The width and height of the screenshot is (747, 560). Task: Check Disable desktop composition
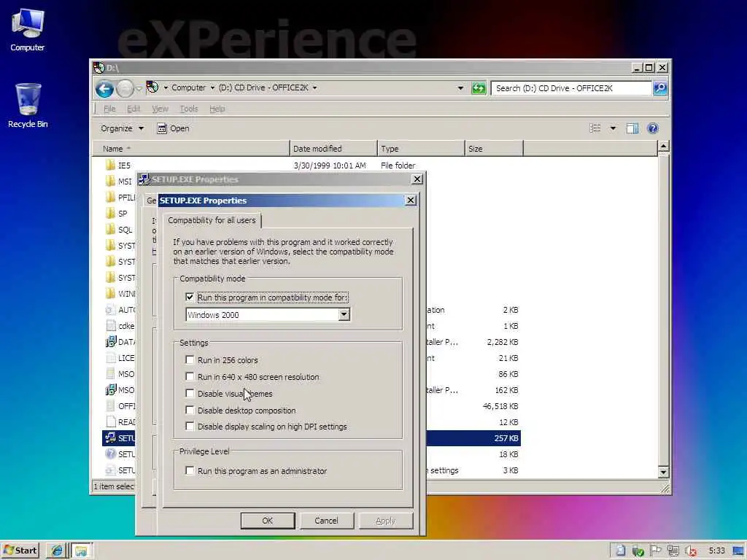(190, 410)
